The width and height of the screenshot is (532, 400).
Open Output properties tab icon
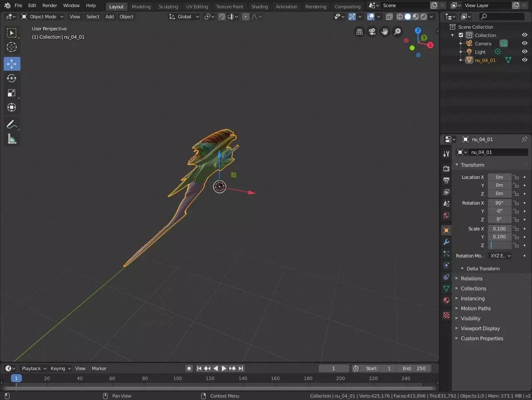pyautogui.click(x=446, y=180)
